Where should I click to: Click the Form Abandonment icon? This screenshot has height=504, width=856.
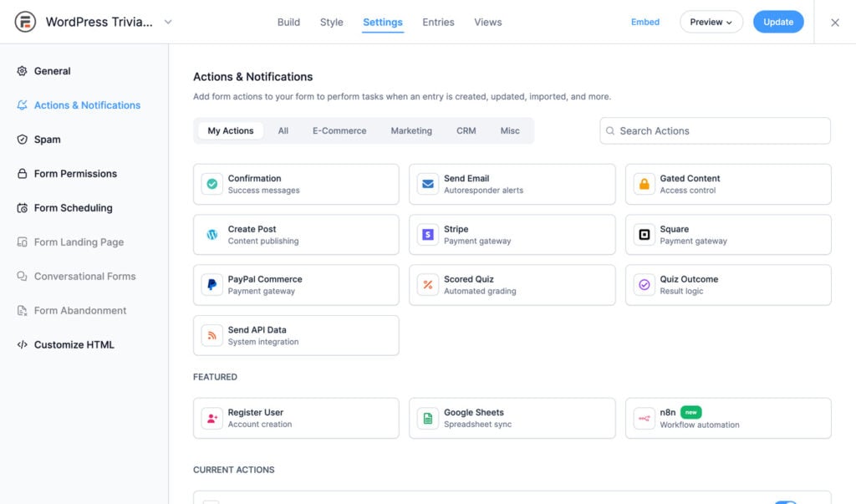click(x=22, y=311)
